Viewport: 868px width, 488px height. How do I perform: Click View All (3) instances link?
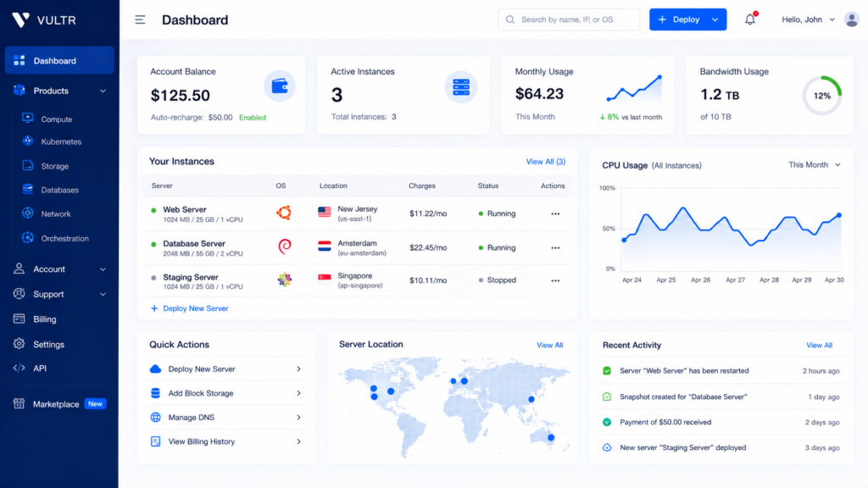coord(545,162)
